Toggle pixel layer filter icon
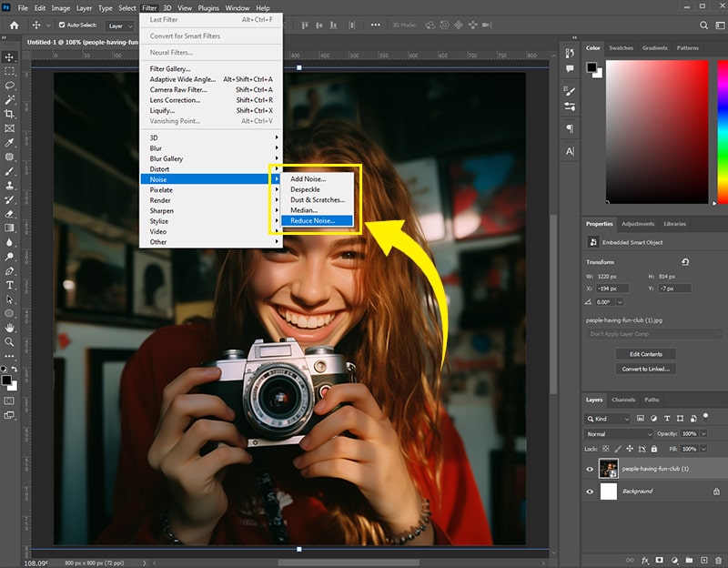 click(x=641, y=419)
